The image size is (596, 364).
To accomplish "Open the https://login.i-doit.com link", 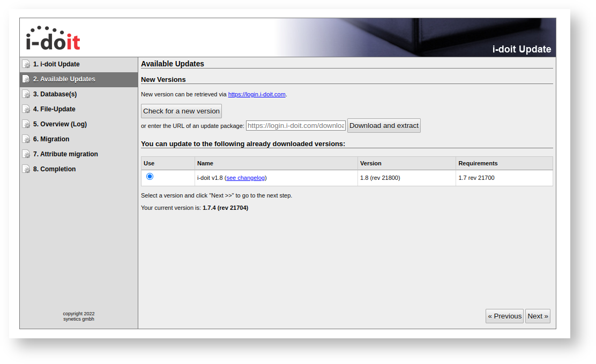I will (257, 94).
